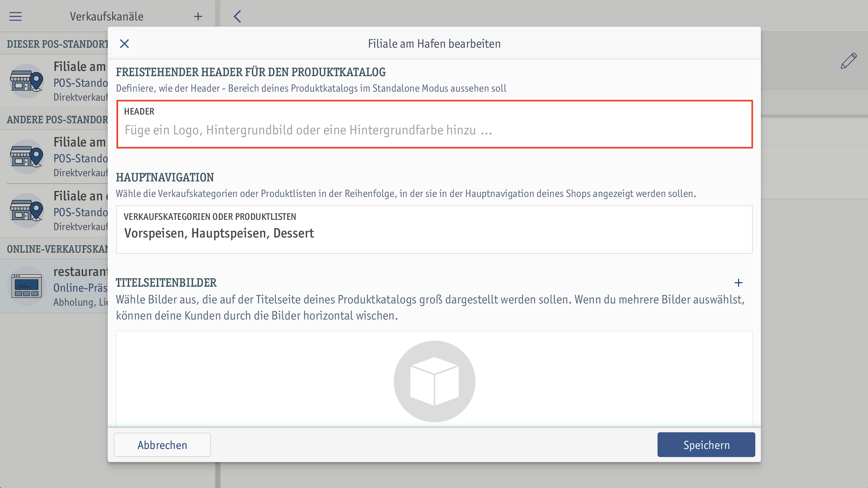Click the Titelseitenbilder section heading
Screen dimensions: 868x488
pyautogui.click(x=166, y=282)
